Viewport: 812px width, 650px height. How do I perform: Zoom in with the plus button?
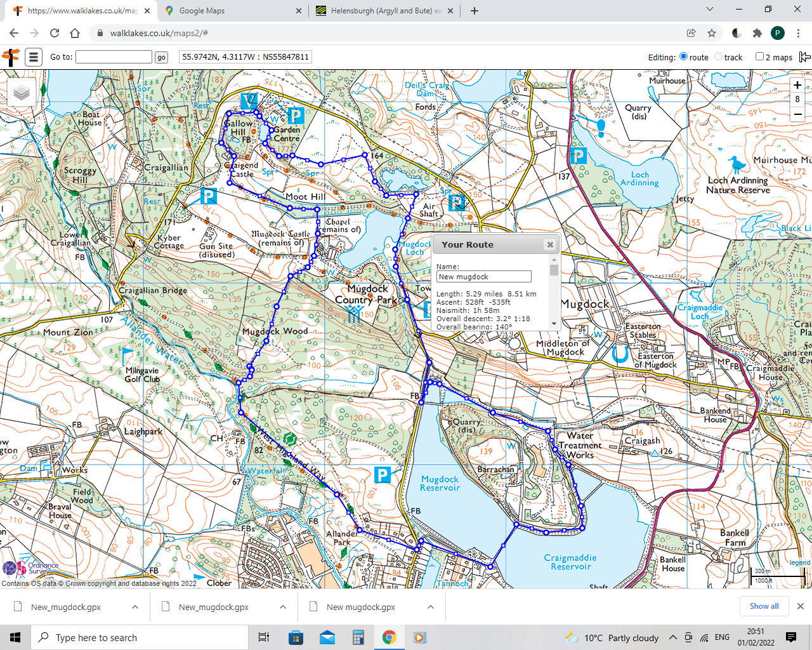(x=797, y=85)
